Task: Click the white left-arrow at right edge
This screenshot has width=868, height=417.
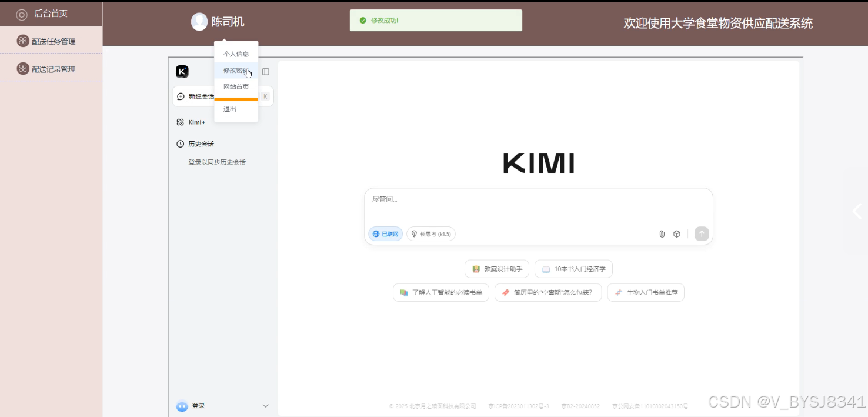Action: [857, 211]
